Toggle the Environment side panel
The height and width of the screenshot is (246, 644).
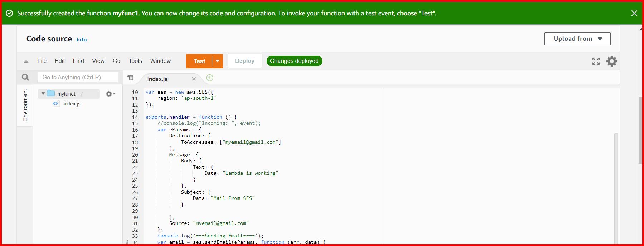pyautogui.click(x=25, y=105)
